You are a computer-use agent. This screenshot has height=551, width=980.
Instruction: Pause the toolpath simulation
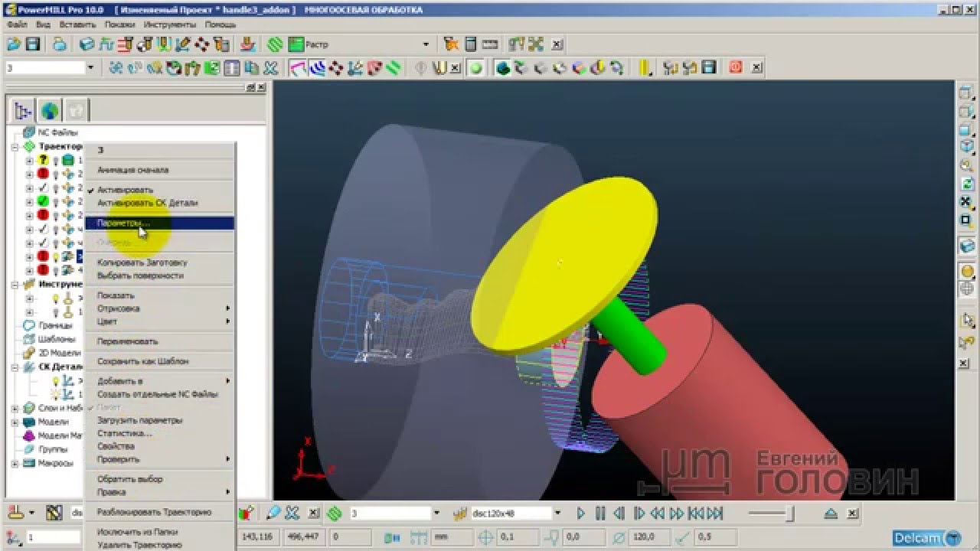coord(600,514)
